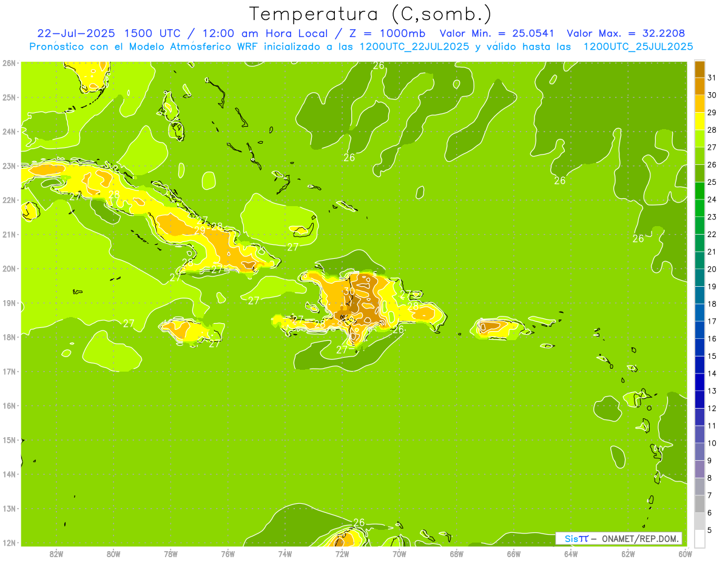Click the 19N latitude axis label
Screen dimensions: 728x562
(x=9, y=303)
